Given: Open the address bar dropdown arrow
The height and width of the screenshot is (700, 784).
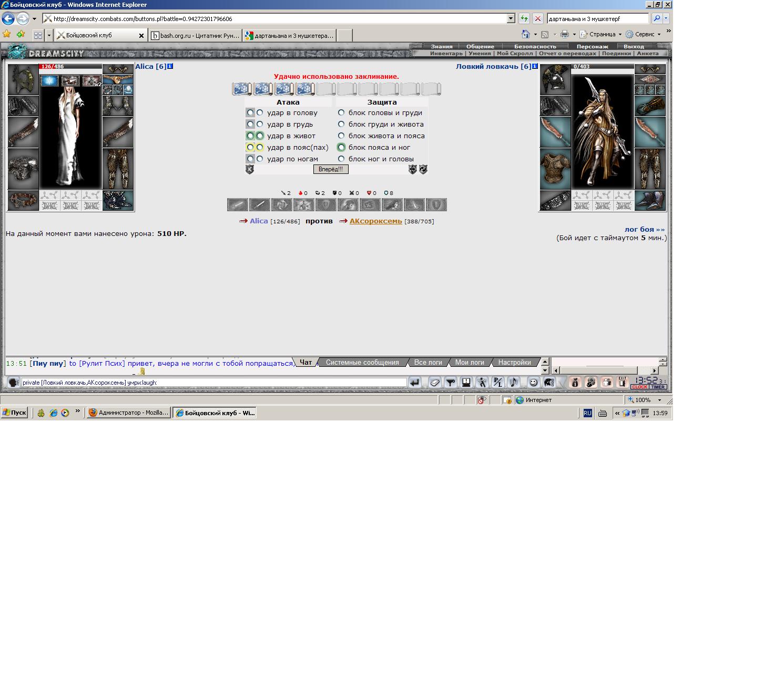Looking at the screenshot, I should point(511,18).
